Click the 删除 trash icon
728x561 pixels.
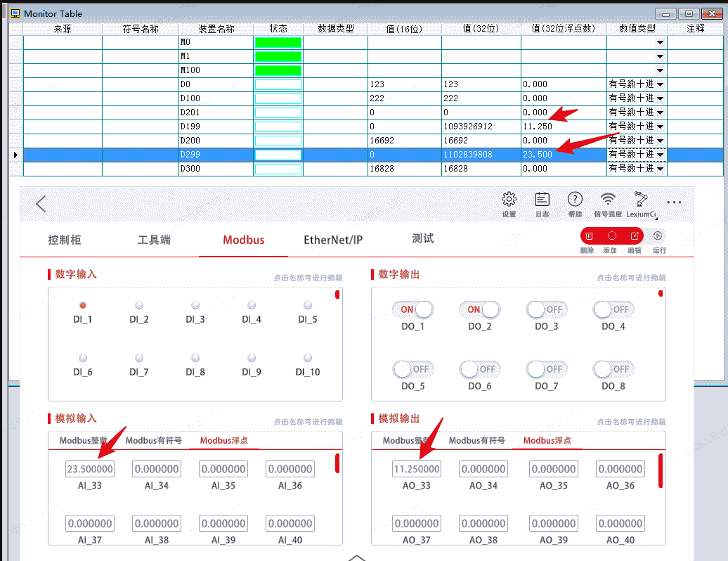pyautogui.click(x=589, y=236)
